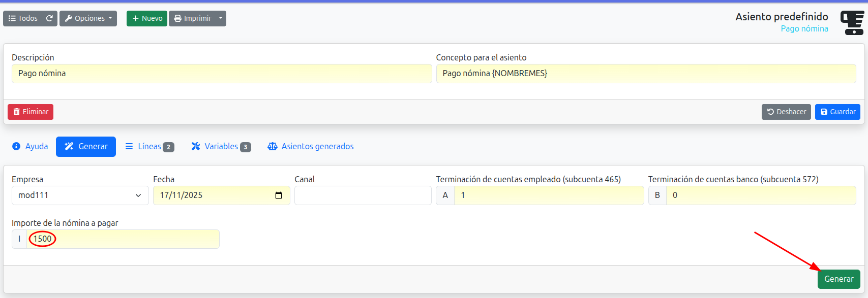The image size is (868, 298).
Task: Click the Variables count badge 3
Action: click(x=245, y=147)
